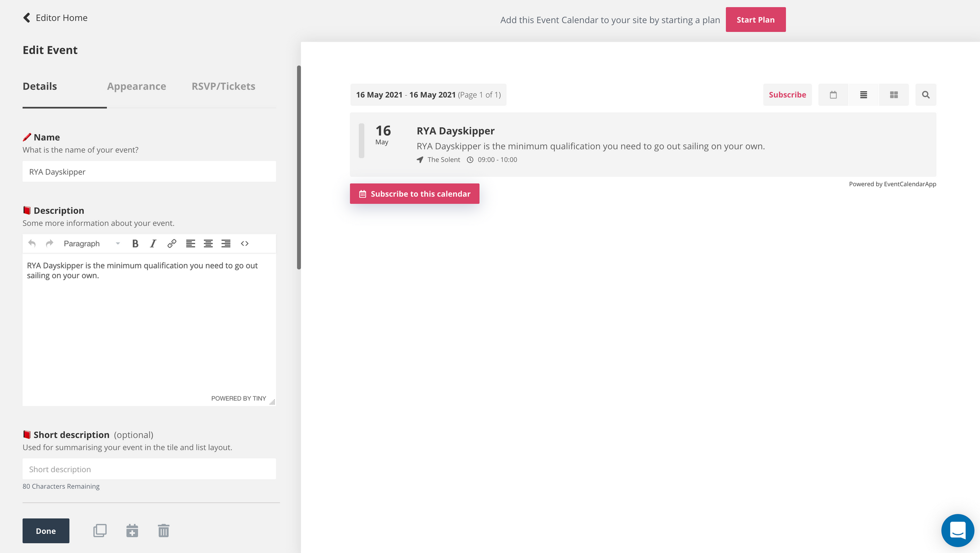This screenshot has height=553, width=980.
Task: Align description text left
Action: [191, 243]
